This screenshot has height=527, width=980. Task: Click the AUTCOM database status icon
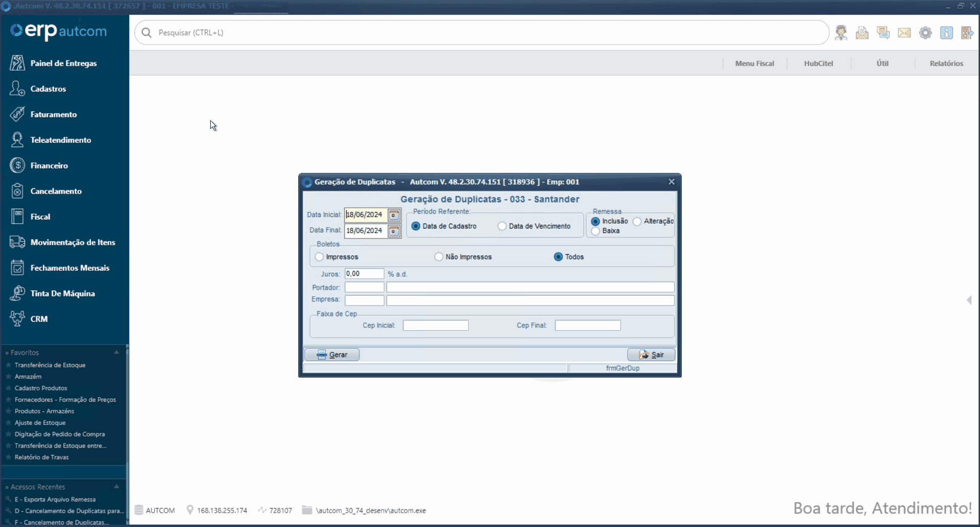(139, 510)
